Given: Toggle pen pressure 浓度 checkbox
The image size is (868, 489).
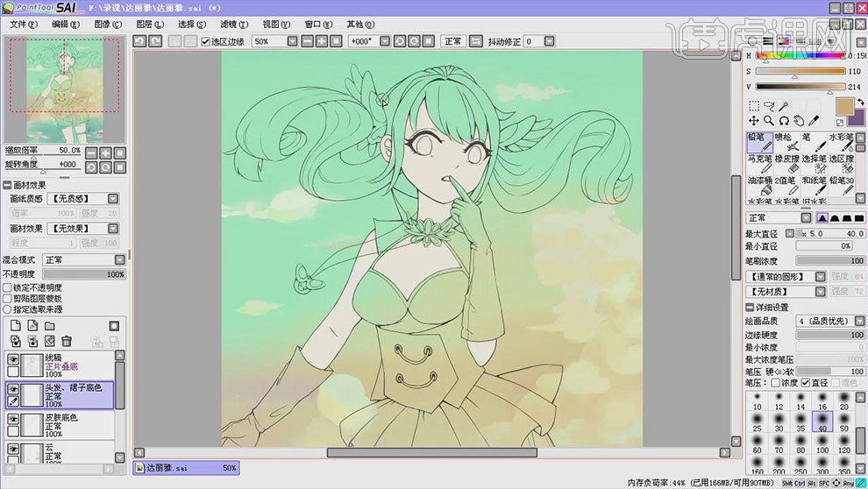Looking at the screenshot, I should [x=776, y=383].
